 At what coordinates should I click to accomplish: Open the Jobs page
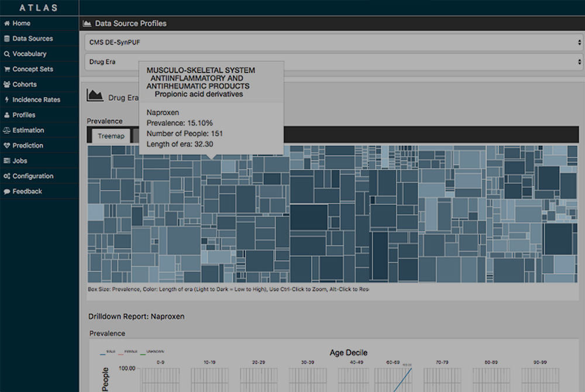click(x=19, y=161)
